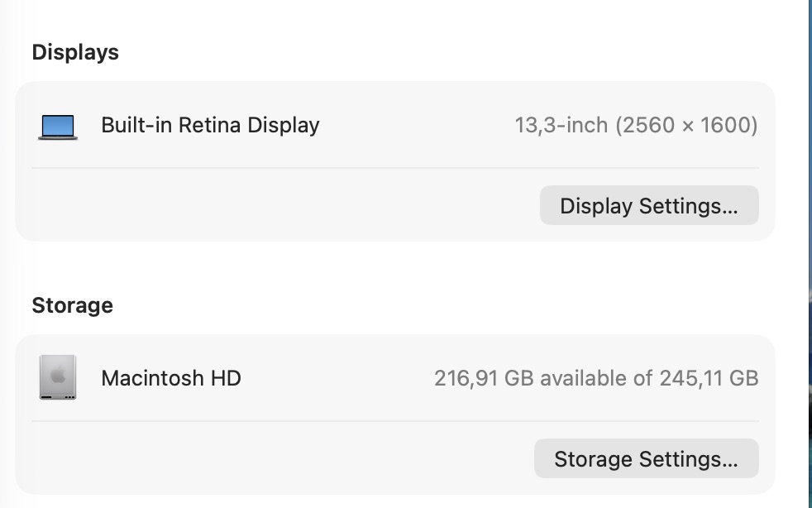Click the 245,11 GB total capacity value
This screenshot has width=812, height=508.
click(x=709, y=378)
